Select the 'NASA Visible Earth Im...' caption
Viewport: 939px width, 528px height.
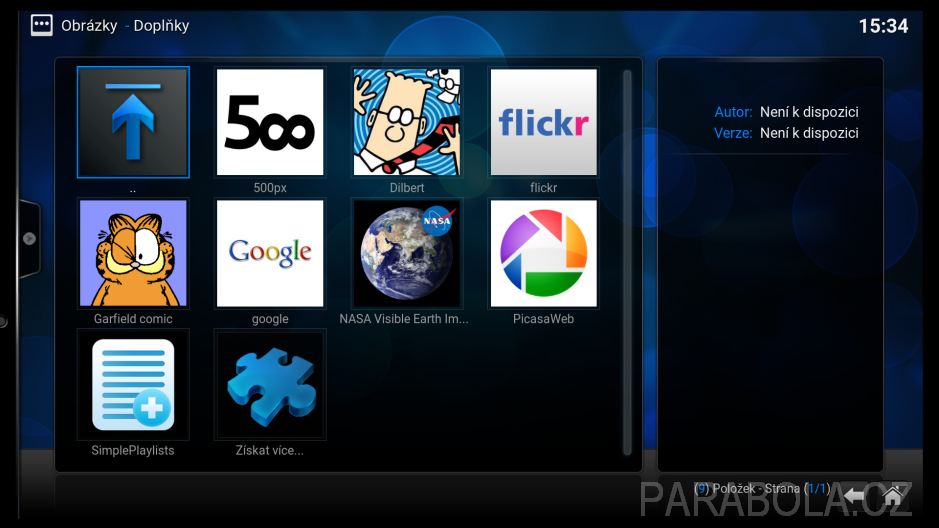click(404, 319)
